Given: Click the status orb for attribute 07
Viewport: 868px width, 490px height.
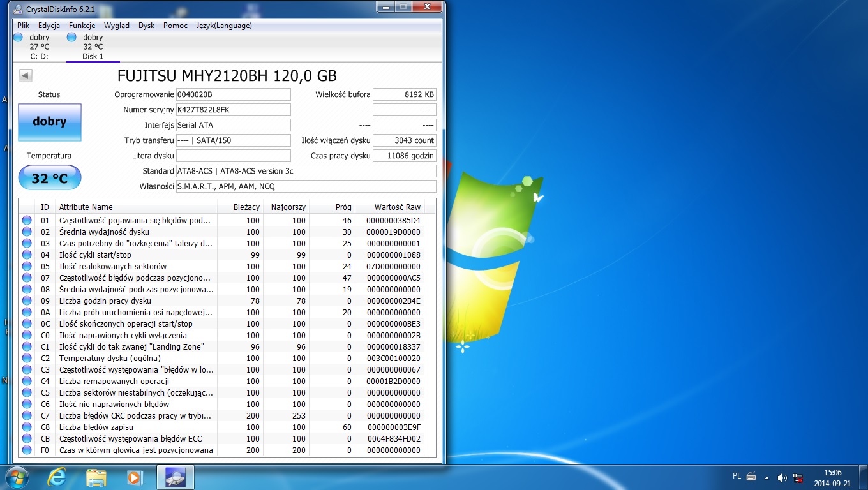Looking at the screenshot, I should [27, 278].
